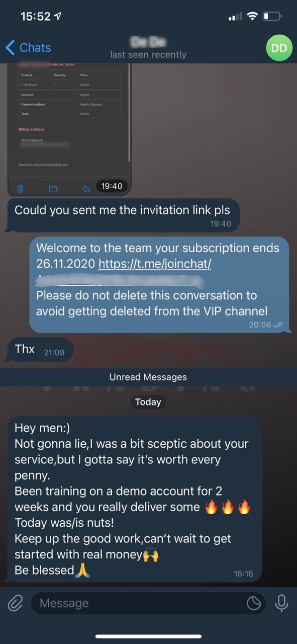
Task: Tap the folder icon in the email screenshot
Action: click(x=53, y=189)
